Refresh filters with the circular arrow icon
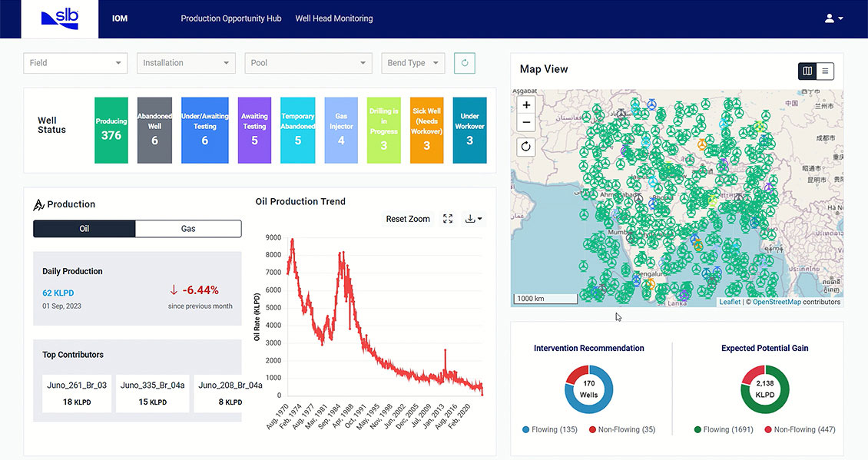Viewport: 868px width, 460px height. point(465,63)
